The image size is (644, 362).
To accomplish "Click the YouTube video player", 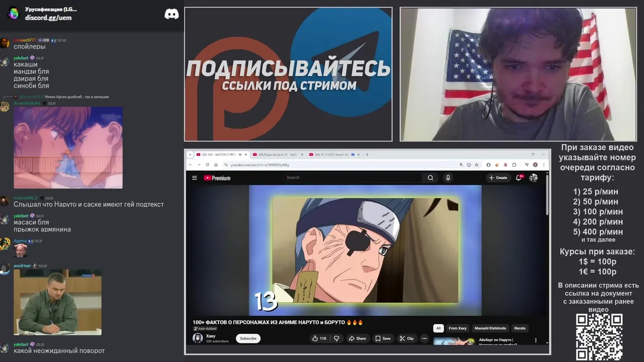I will (365, 250).
